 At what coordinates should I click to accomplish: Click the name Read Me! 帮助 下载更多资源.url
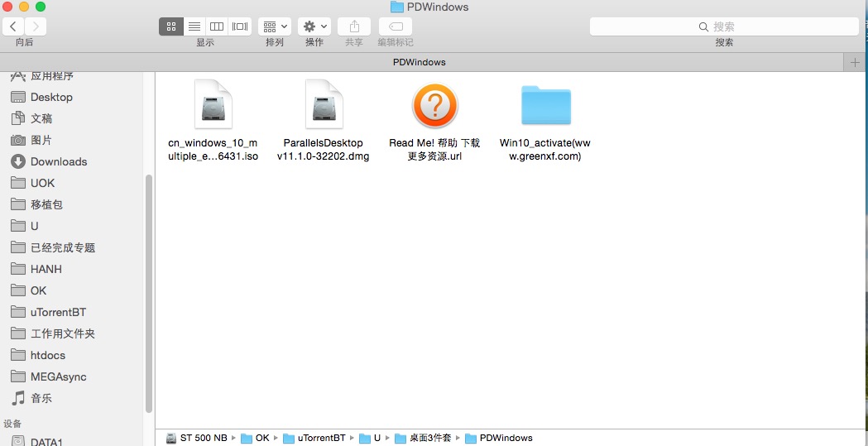[434, 150]
